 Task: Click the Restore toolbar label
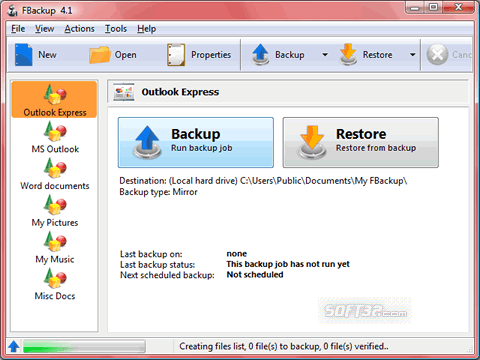(377, 55)
